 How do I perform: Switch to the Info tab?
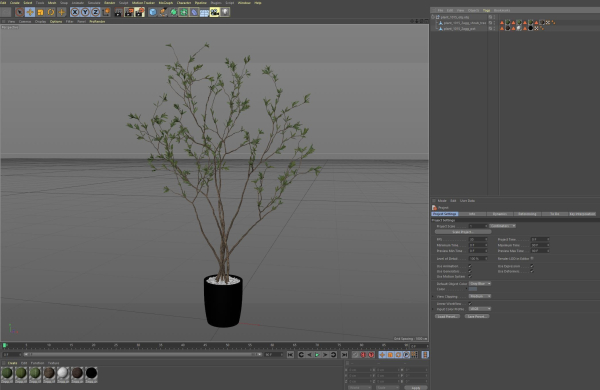[x=472, y=214]
